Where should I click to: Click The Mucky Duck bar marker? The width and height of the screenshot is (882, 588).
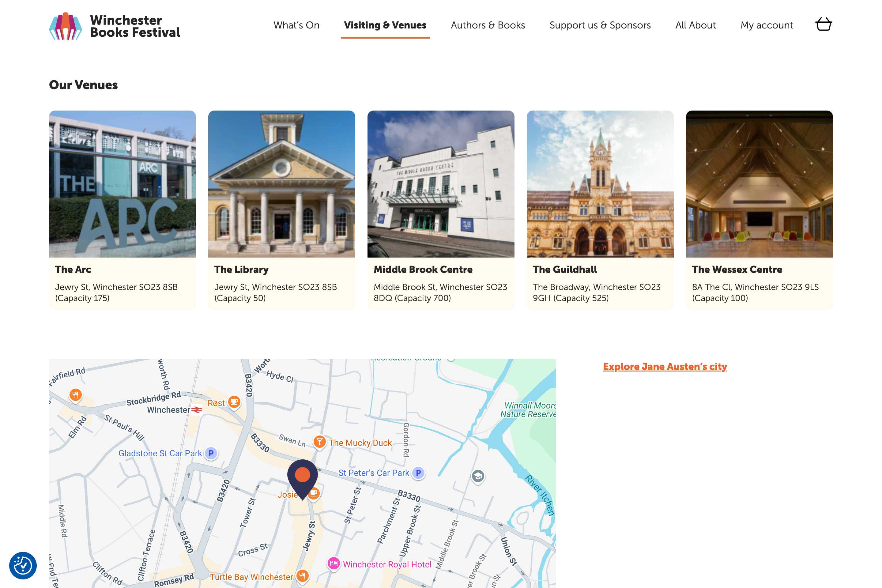click(319, 442)
